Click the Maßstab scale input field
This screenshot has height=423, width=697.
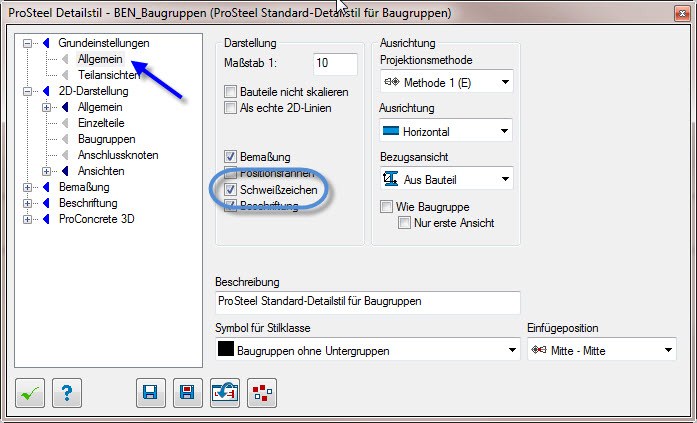pos(335,64)
